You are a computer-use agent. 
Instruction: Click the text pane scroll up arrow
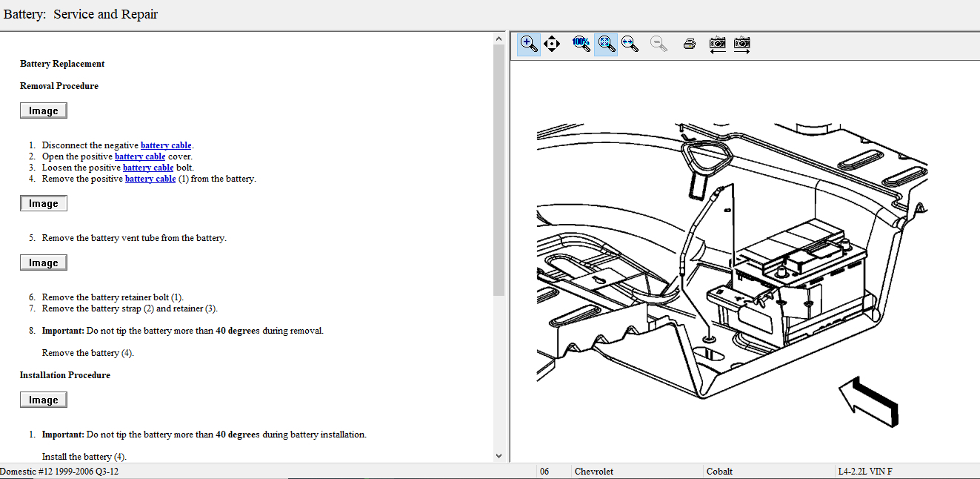[499, 39]
